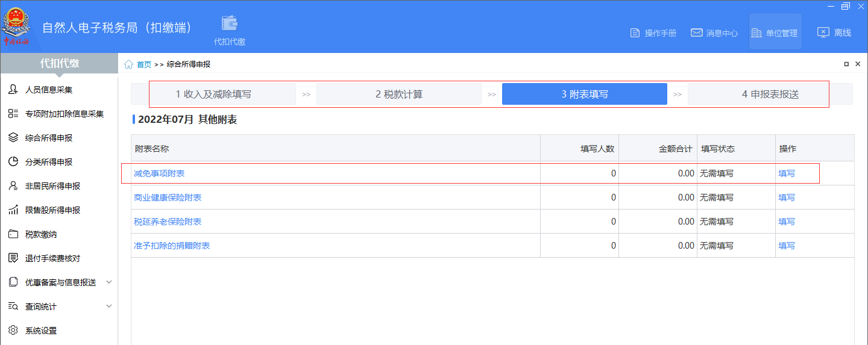Image resolution: width=868 pixels, height=345 pixels.
Task: Click 无需填写 status in 减免事项附表 row
Action: [x=717, y=173]
